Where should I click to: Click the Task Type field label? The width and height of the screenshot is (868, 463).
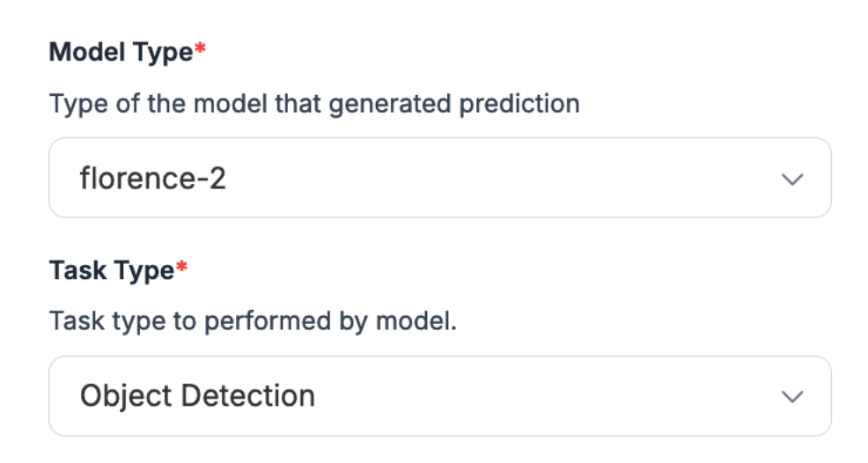tap(111, 271)
